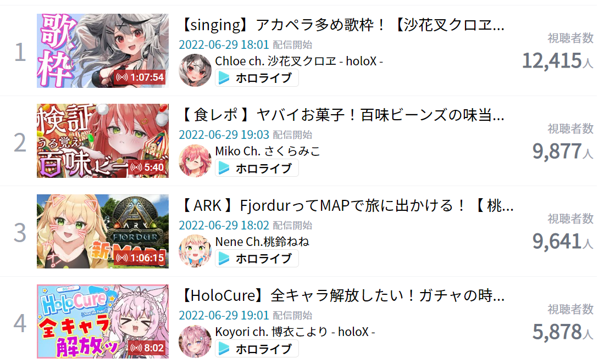Click channel name Miko Ch. さくらみこ
Screen dimensions: 610x364
(268, 151)
